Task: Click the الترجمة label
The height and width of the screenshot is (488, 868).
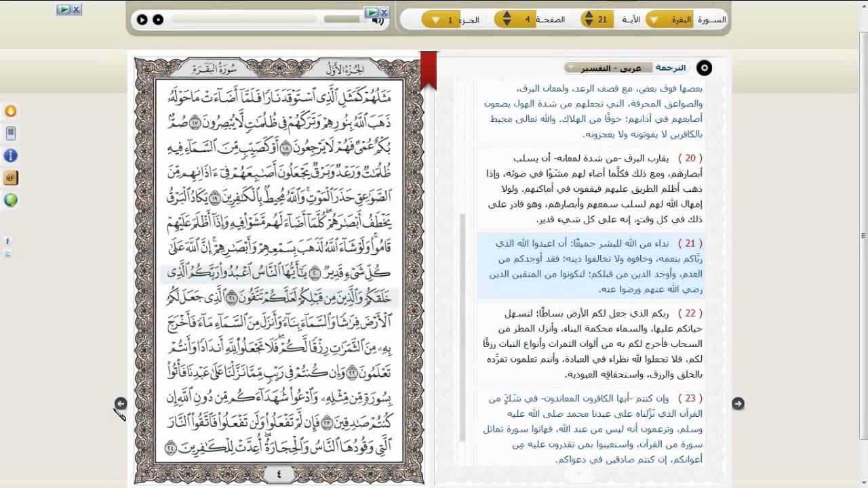Action: click(x=671, y=68)
